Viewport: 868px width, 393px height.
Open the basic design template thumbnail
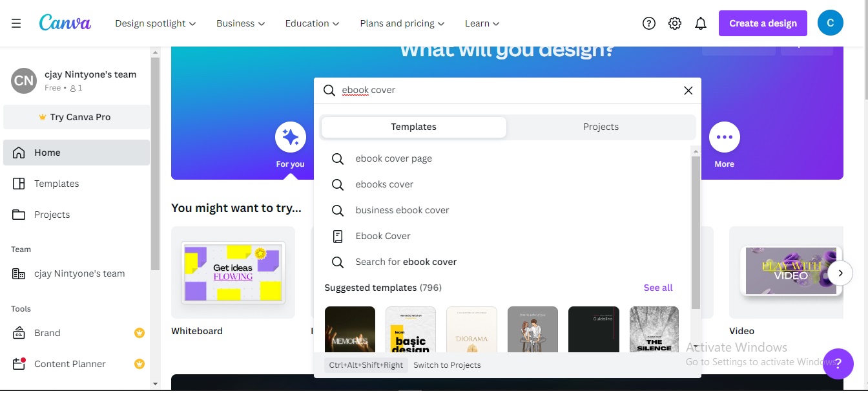click(x=411, y=330)
